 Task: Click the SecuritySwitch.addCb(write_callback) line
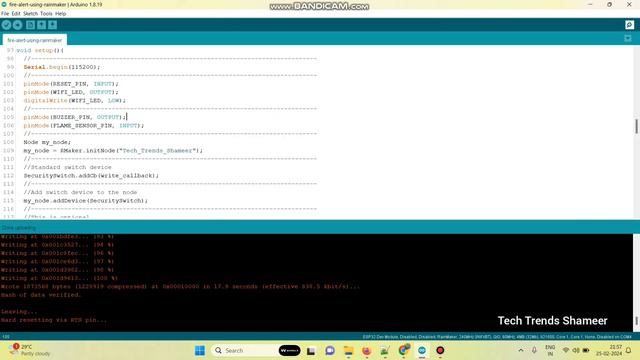pyautogui.click(x=91, y=176)
